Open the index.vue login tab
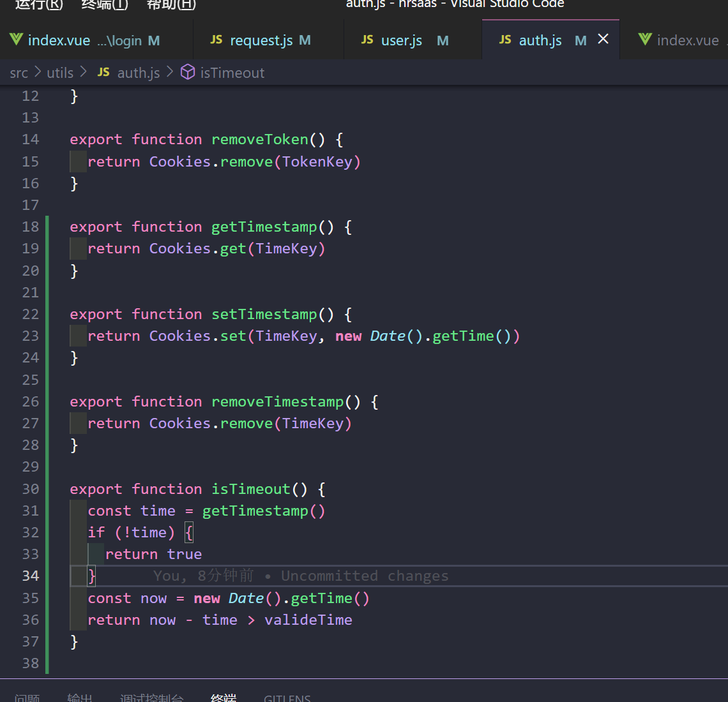 (x=96, y=40)
